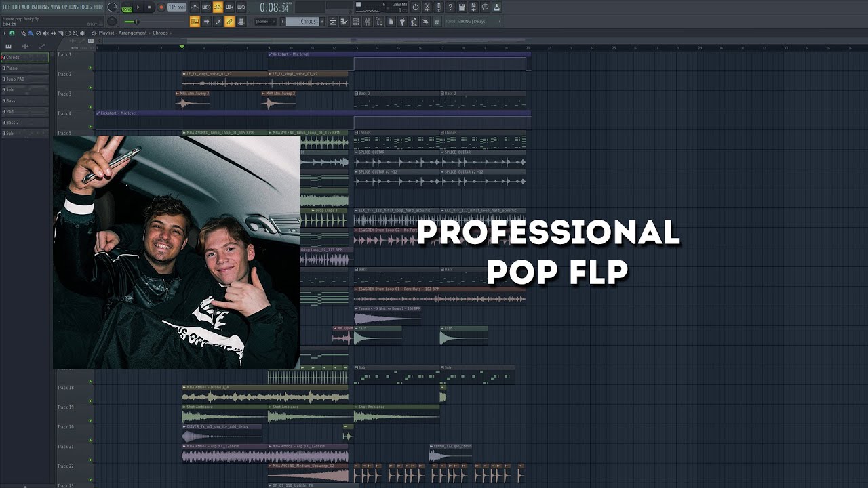Toggle the loop recording icon
868x488 pixels.
[241, 7]
